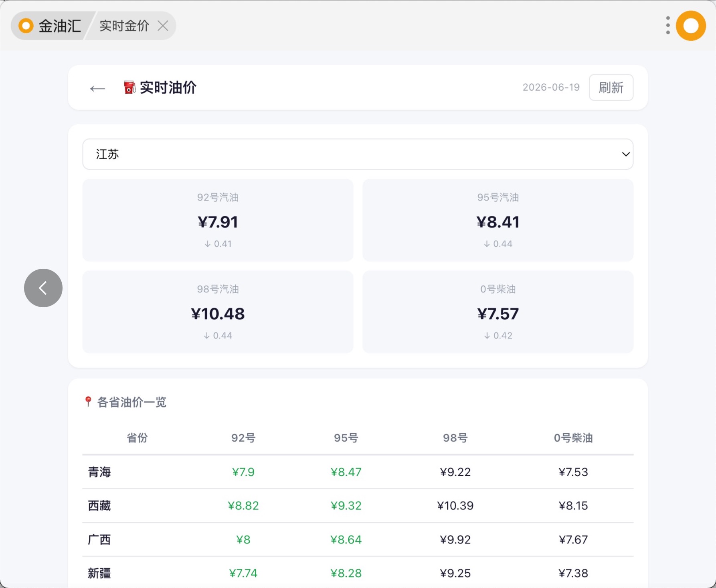Image resolution: width=716 pixels, height=588 pixels.
Task: Click the back arrow beside 实时油价
Action: point(97,88)
